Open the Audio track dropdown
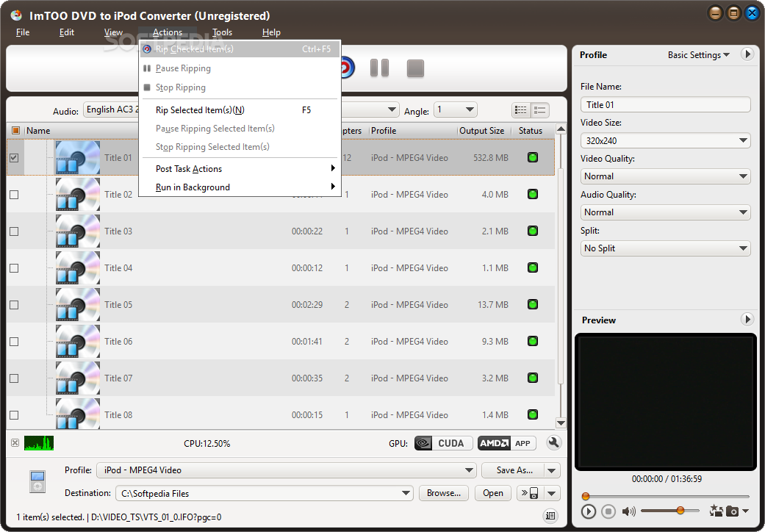The image size is (765, 532). coord(111,109)
